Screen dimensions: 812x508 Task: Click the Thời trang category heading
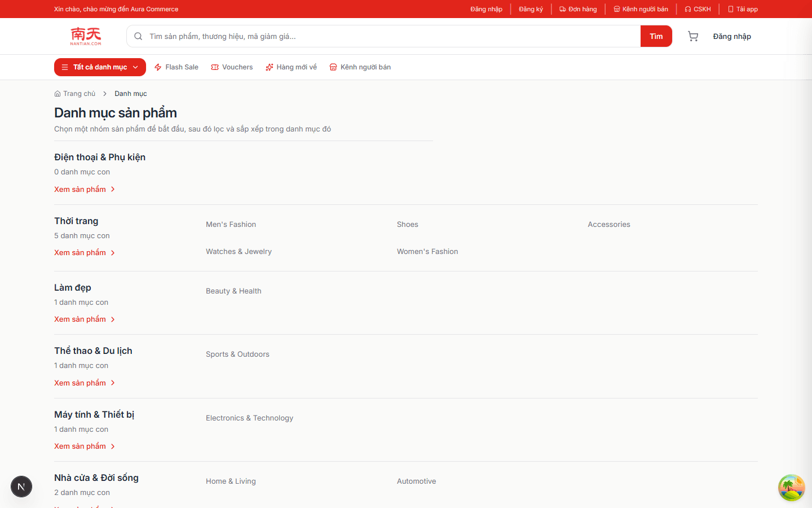pyautogui.click(x=76, y=221)
